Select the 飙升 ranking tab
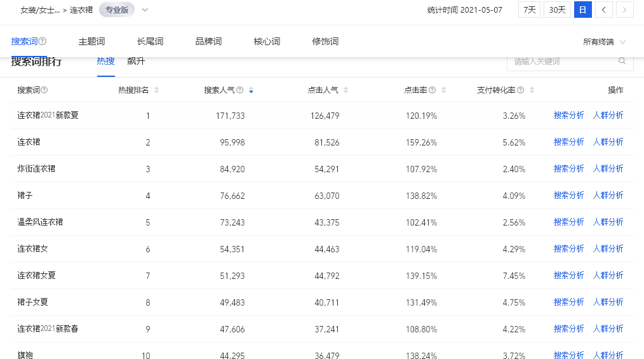644x359 pixels. pyautogui.click(x=136, y=61)
